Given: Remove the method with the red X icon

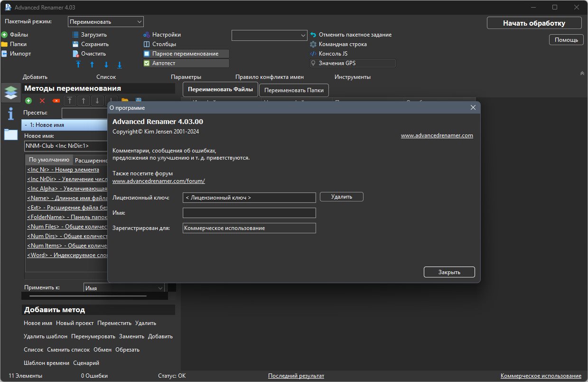Looking at the screenshot, I should 42,101.
